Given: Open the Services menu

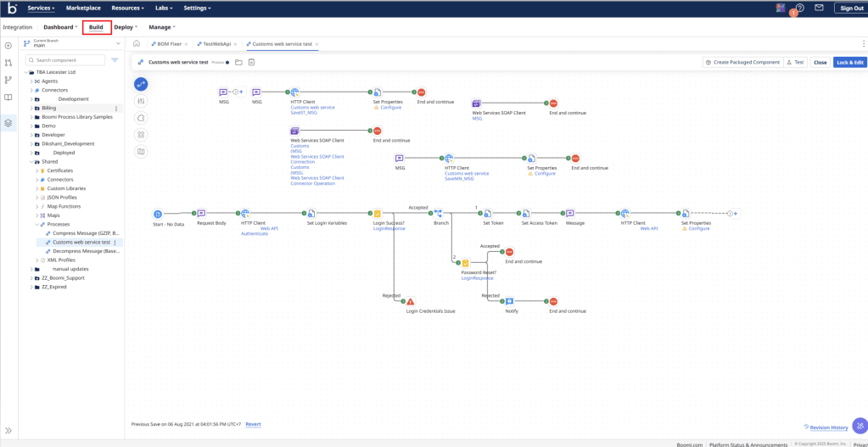Looking at the screenshot, I should click(x=41, y=8).
